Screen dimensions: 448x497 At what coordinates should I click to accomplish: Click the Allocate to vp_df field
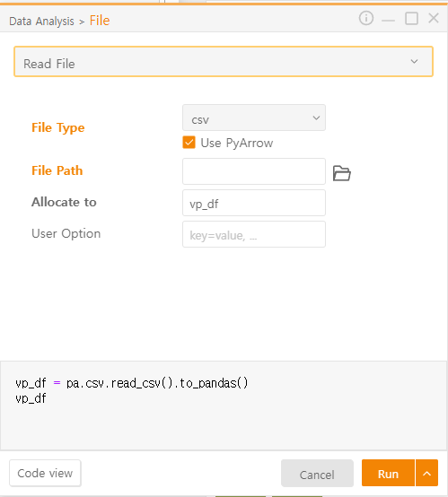pyautogui.click(x=254, y=203)
